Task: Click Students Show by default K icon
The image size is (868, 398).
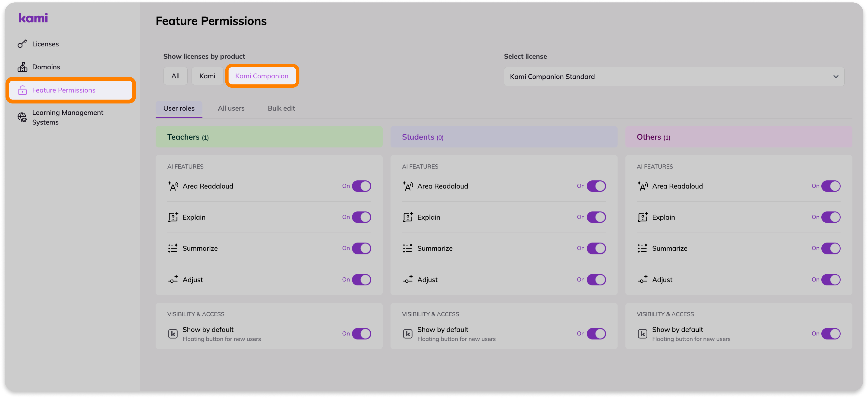Action: (x=408, y=334)
